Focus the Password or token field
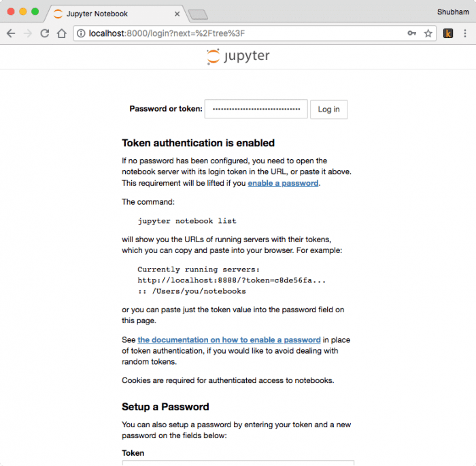Screen dimensions: 476x466 [256, 109]
